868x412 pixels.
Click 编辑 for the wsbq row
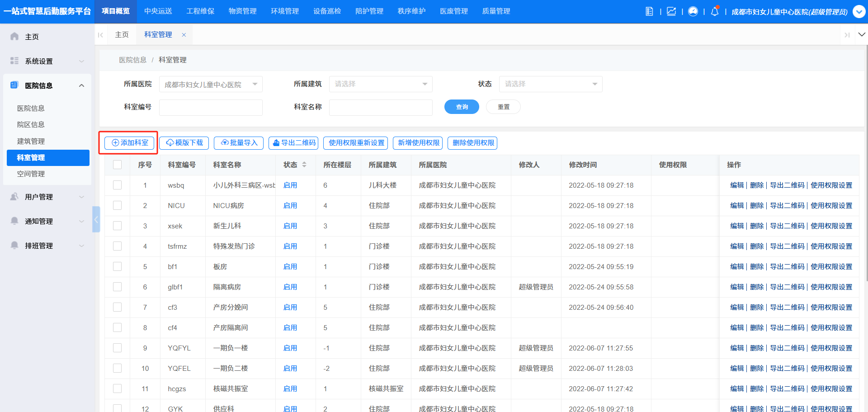tap(737, 185)
